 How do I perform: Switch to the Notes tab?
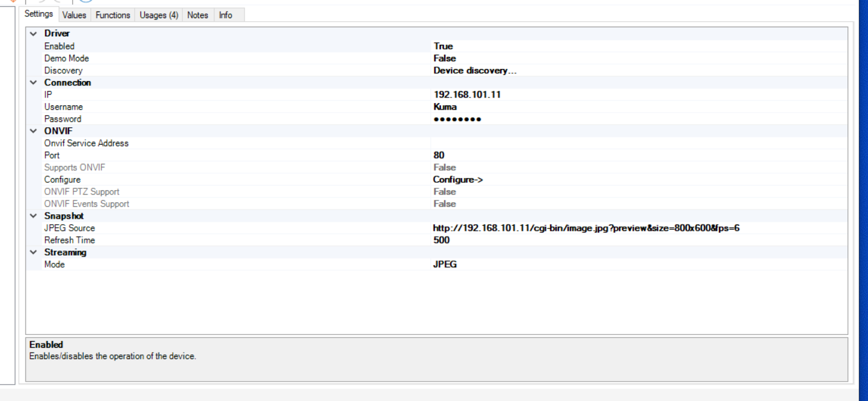pyautogui.click(x=197, y=15)
